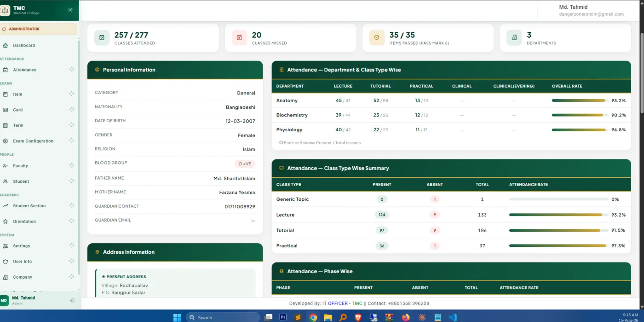
Task: Open Company via its building icon
Action: click(5, 277)
